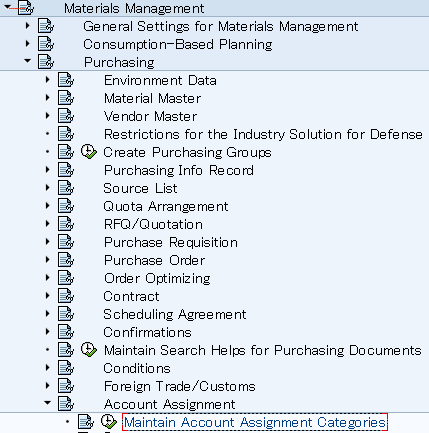Click the documentation icon next to Contract
The width and height of the screenshot is (429, 433).
66,296
